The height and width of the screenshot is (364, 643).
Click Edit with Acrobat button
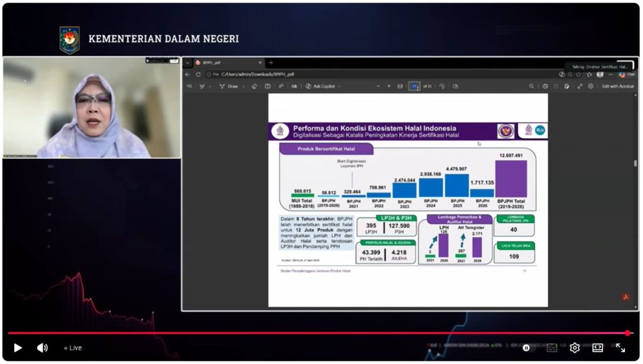coord(618,86)
